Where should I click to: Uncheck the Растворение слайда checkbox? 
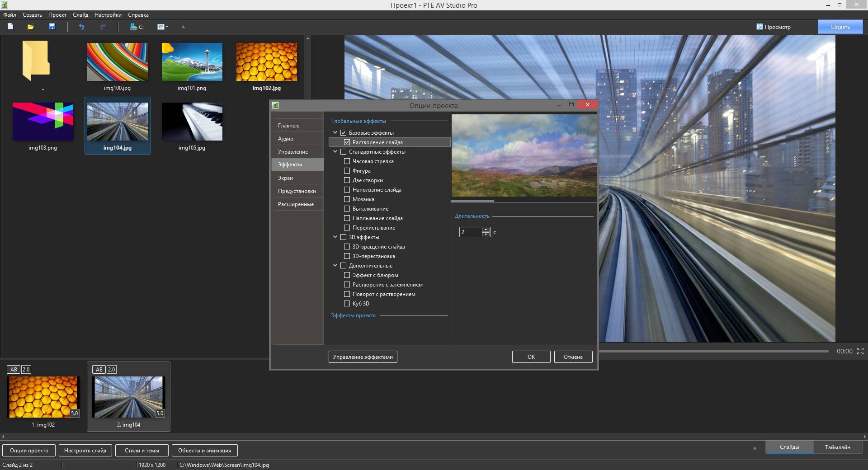347,142
